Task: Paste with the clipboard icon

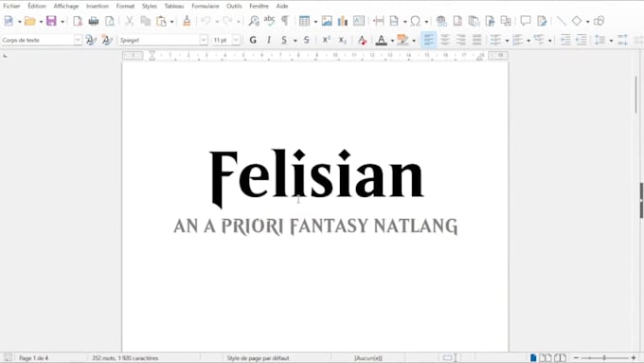Action: point(161,21)
